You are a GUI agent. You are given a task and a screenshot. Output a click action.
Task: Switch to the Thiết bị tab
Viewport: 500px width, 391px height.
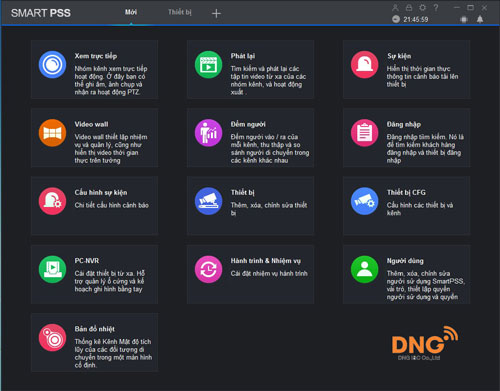coord(180,12)
